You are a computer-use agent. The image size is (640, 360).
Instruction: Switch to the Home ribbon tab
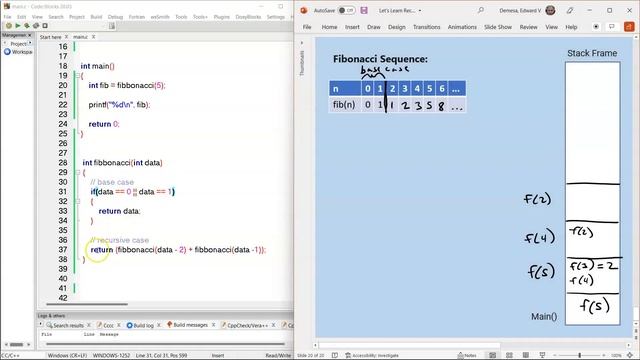click(329, 27)
